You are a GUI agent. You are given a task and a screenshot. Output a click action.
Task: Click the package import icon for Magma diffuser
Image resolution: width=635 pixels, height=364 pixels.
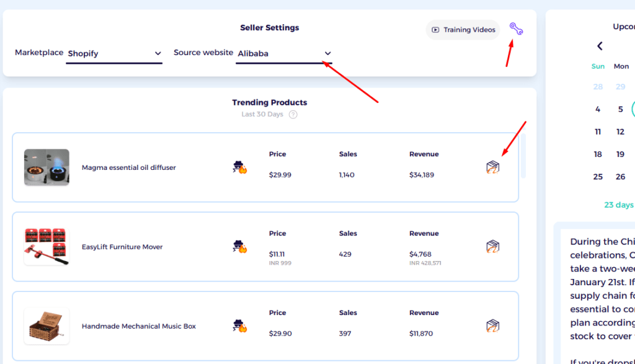(492, 167)
